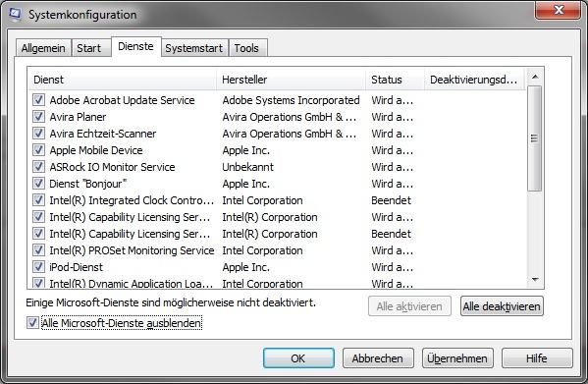Screen dimensions: 588x384
Task: Select Avira Echtzeit-Scanner service name
Action: click(x=103, y=134)
